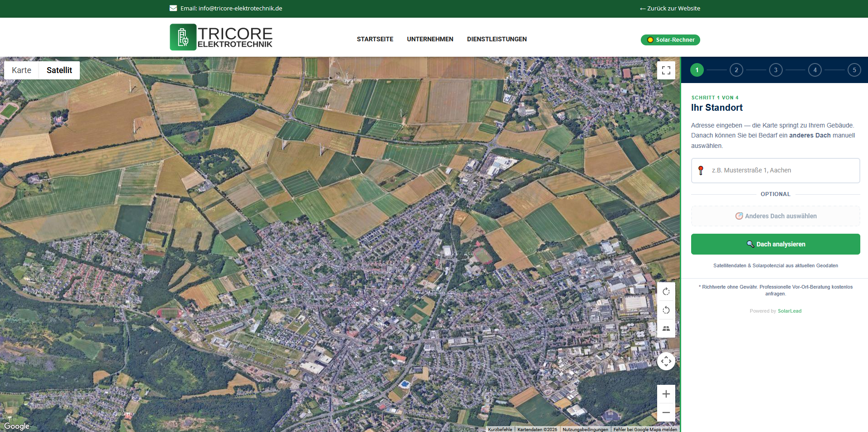
Task: Open the Unternehmen page
Action: coord(430,39)
